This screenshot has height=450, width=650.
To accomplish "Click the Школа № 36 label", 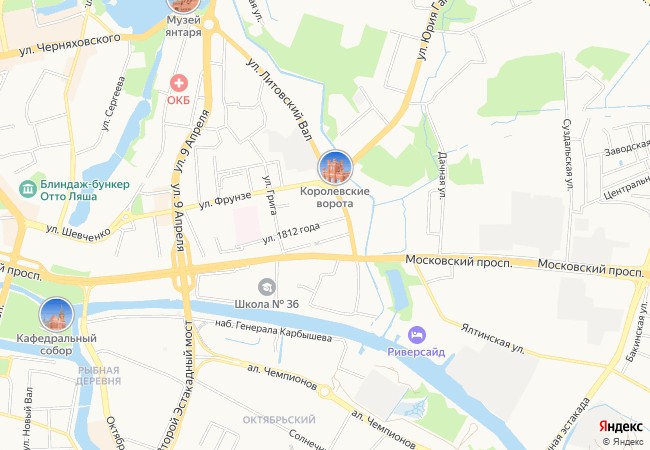I will point(267,304).
